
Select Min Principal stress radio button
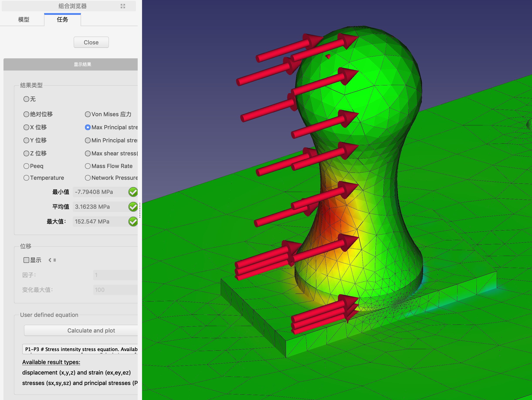click(88, 140)
